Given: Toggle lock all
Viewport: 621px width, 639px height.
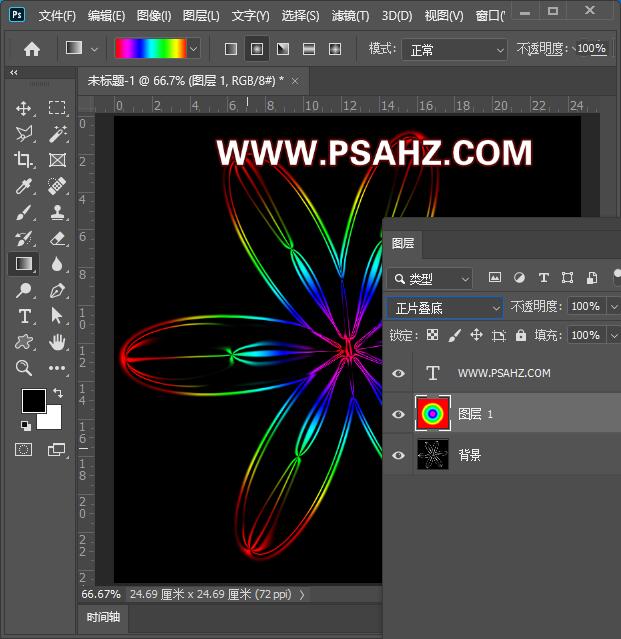Looking at the screenshot, I should tap(520, 335).
